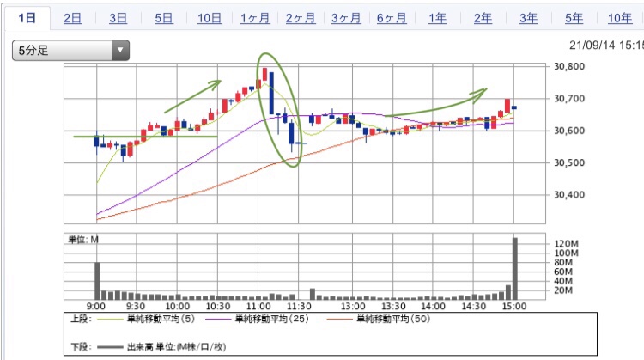Click the red candlestick at the 30,800 peak
This screenshot has width=644, height=360.
pos(265,74)
